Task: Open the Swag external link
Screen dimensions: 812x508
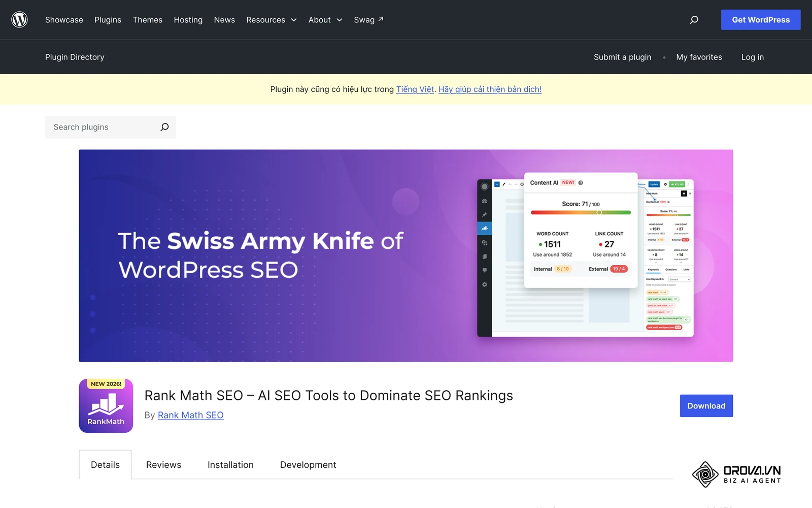Action: [x=368, y=20]
